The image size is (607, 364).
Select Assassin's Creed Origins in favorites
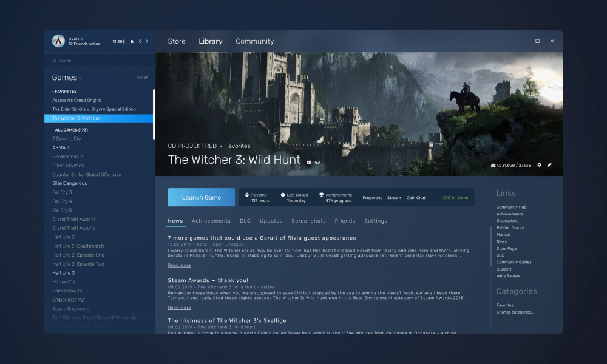click(76, 100)
